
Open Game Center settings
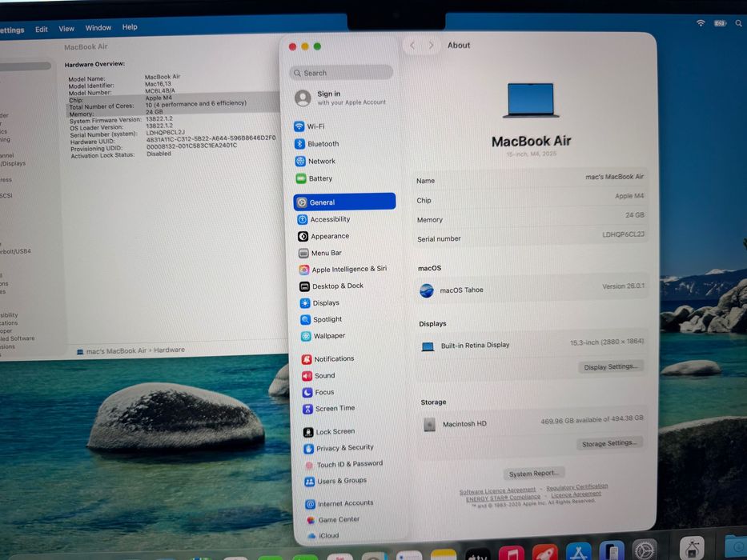(x=334, y=519)
